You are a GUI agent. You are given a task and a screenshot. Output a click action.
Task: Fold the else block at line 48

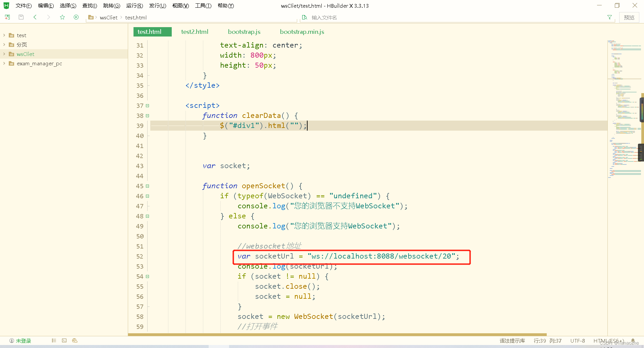pyautogui.click(x=147, y=216)
